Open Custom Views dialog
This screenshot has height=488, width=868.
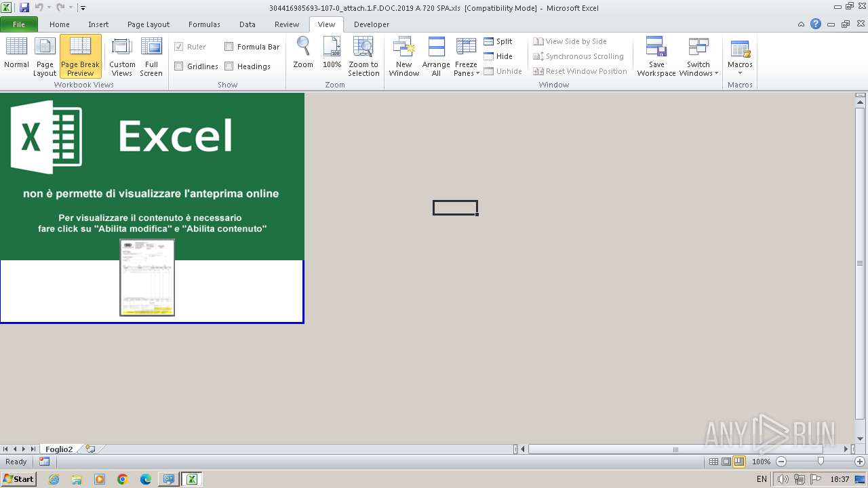click(122, 57)
